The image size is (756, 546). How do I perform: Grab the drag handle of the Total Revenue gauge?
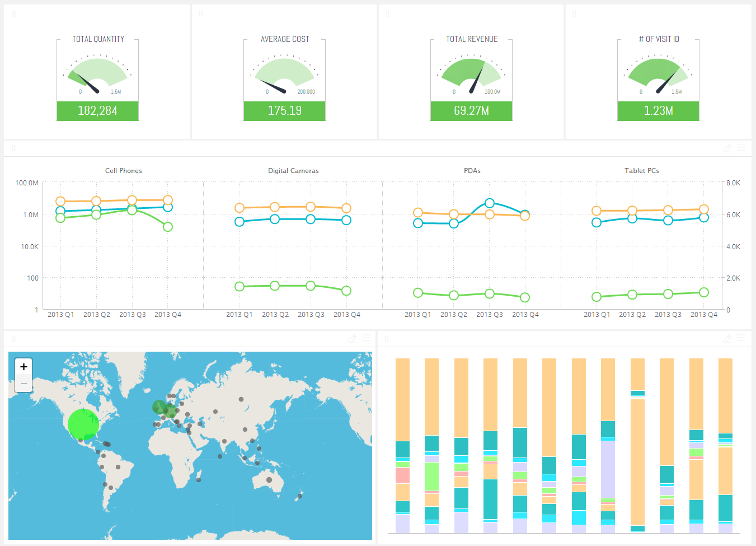point(387,13)
